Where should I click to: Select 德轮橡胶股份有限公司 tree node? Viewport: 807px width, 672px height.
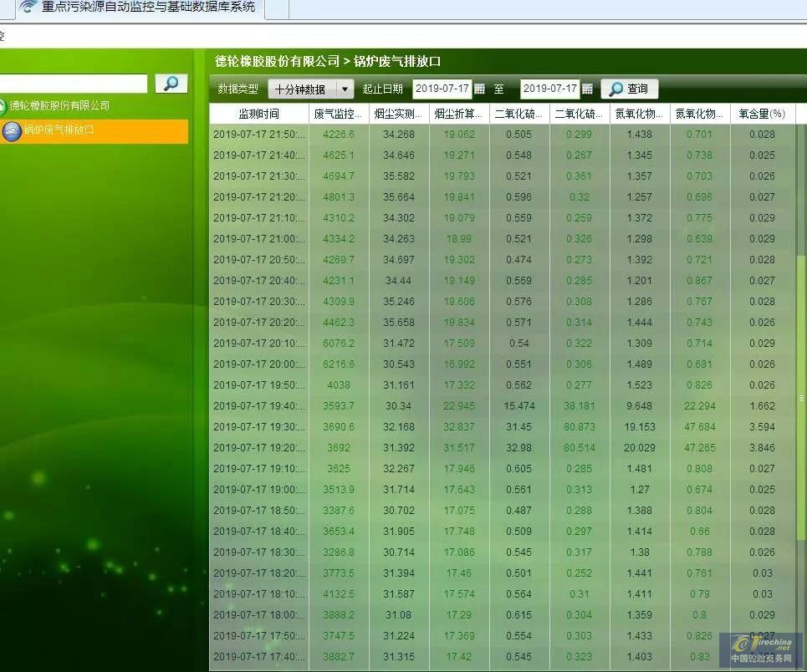click(x=59, y=105)
